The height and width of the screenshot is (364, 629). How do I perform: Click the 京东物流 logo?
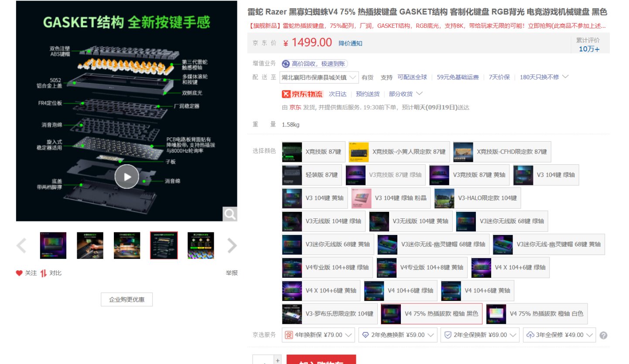(x=302, y=94)
